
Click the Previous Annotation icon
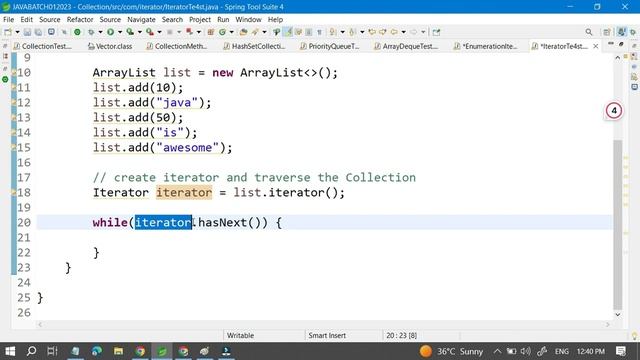point(352,32)
